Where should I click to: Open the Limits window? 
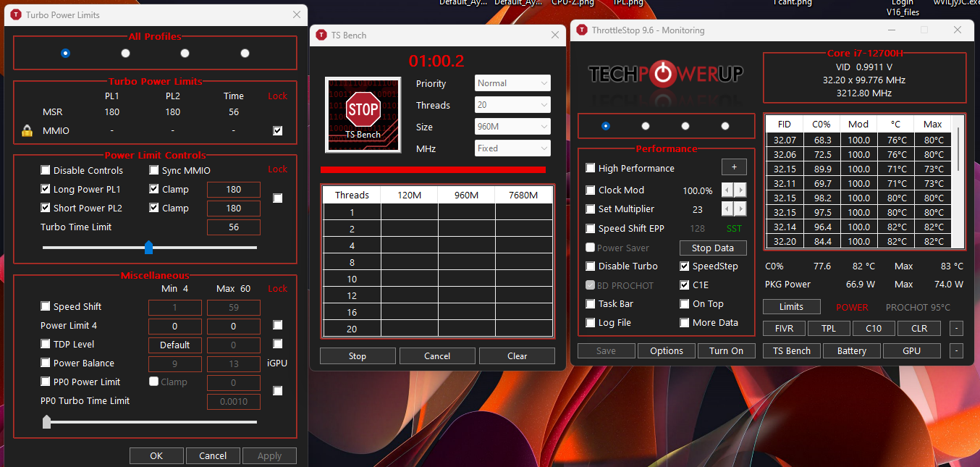[792, 307]
